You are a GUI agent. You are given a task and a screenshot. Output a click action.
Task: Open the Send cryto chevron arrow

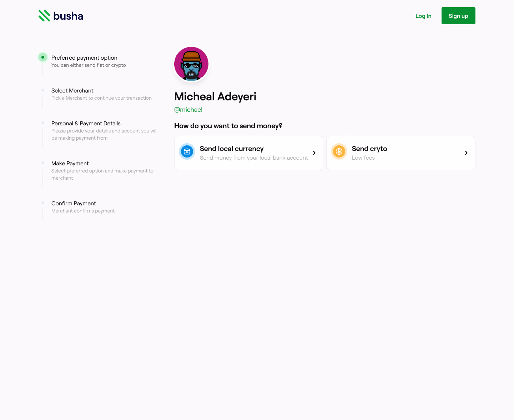point(466,153)
